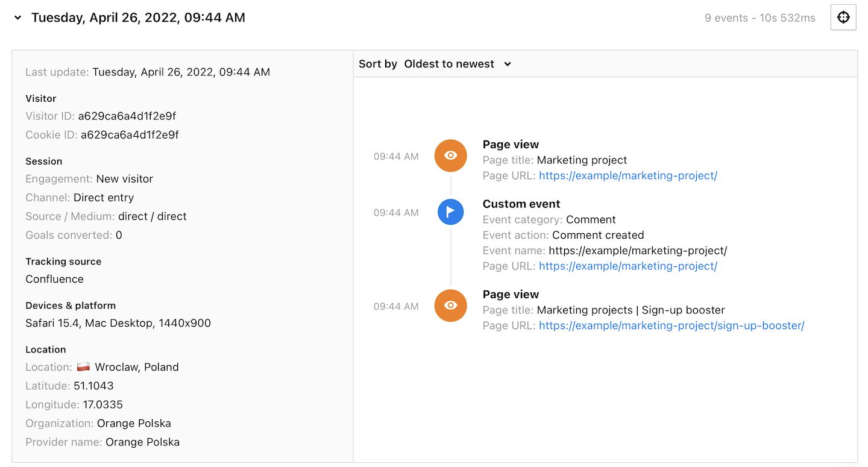868x467 pixels.
Task: Click the first Page view eye icon
Action: 450,155
